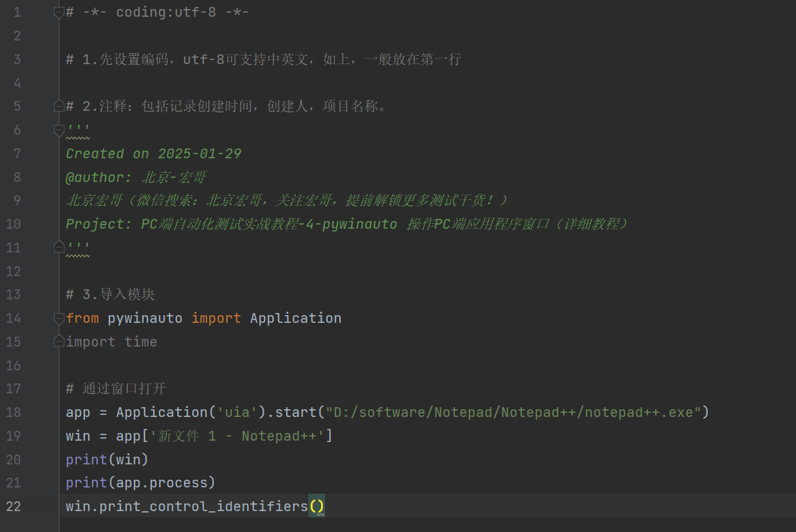Click the fold end marker beside import time
The height and width of the screenshot is (532, 796).
(59, 342)
